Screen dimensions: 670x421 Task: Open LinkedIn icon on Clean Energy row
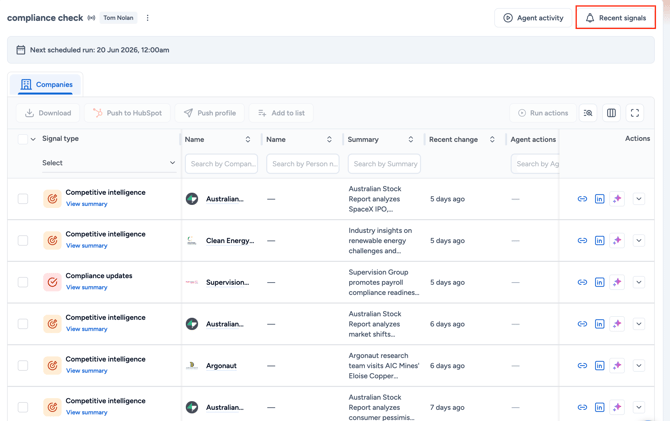(x=599, y=241)
